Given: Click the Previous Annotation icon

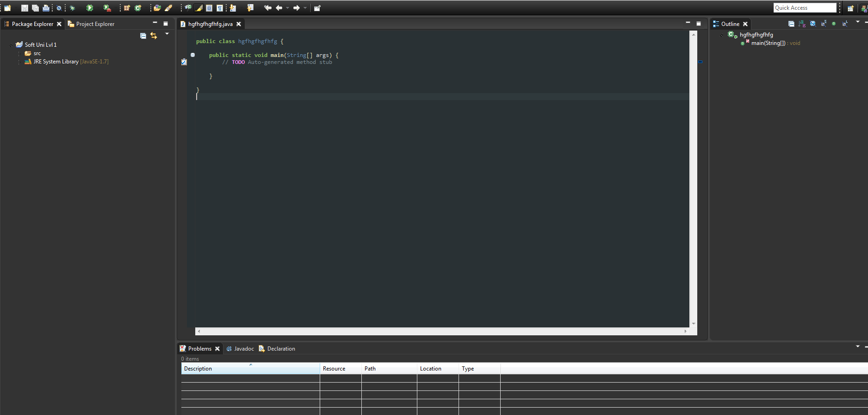Looking at the screenshot, I should click(x=250, y=8).
